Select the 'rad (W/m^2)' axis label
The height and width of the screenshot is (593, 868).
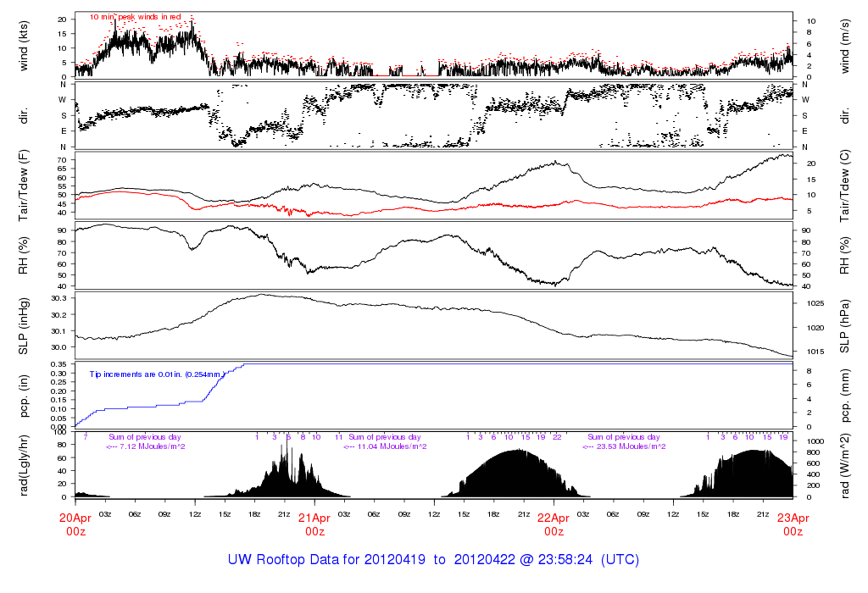pyautogui.click(x=845, y=466)
